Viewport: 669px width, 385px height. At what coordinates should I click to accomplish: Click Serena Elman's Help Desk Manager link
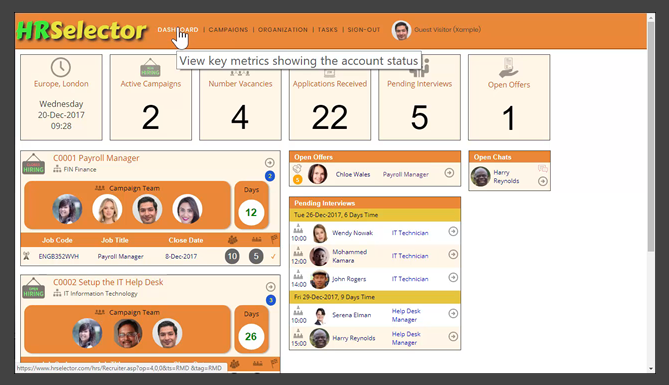click(x=406, y=315)
